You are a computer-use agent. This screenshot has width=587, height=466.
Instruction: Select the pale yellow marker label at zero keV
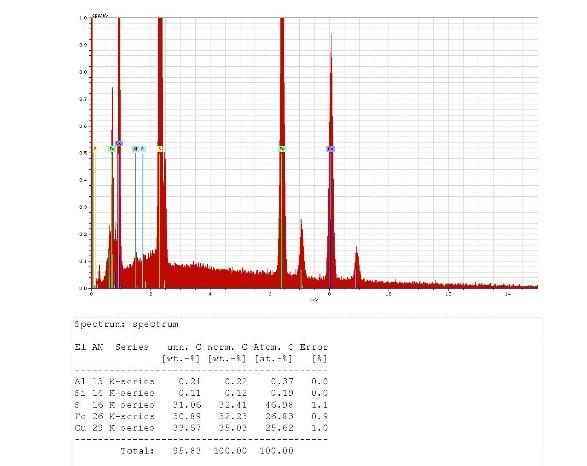tap(95, 149)
